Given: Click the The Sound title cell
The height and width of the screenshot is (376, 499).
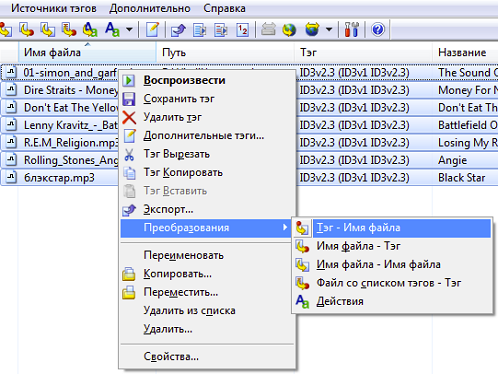Looking at the screenshot, I should (x=468, y=73).
